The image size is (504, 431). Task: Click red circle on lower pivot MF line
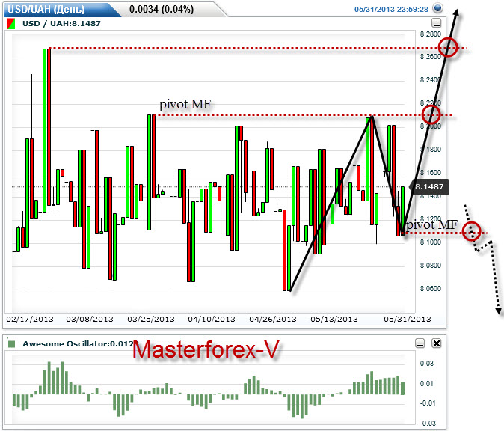point(472,231)
